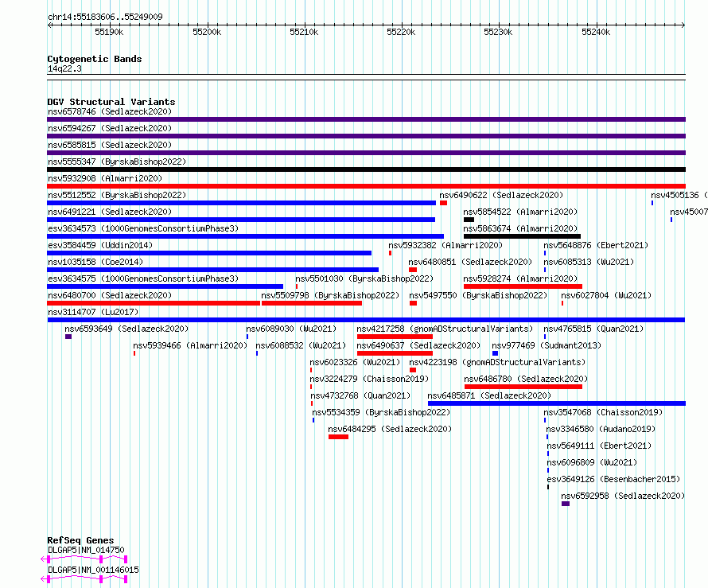The image size is (708, 588).
Task: Click the DLGAP5|NM_001146015 gene label
Action: (93, 570)
